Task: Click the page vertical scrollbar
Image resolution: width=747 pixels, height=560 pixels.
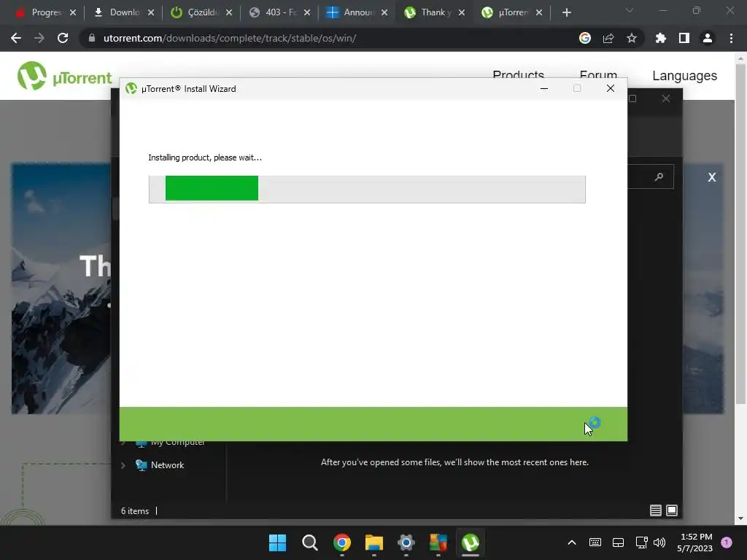Action: click(x=740, y=233)
